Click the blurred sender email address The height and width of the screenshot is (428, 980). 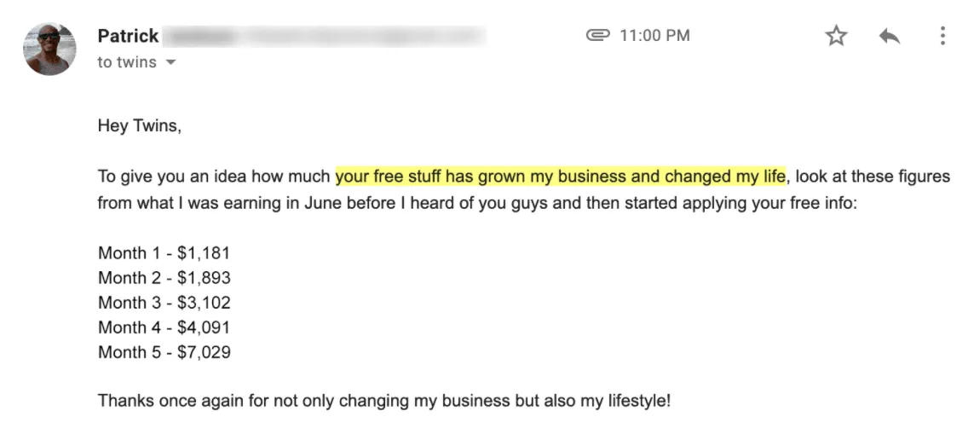point(324,36)
